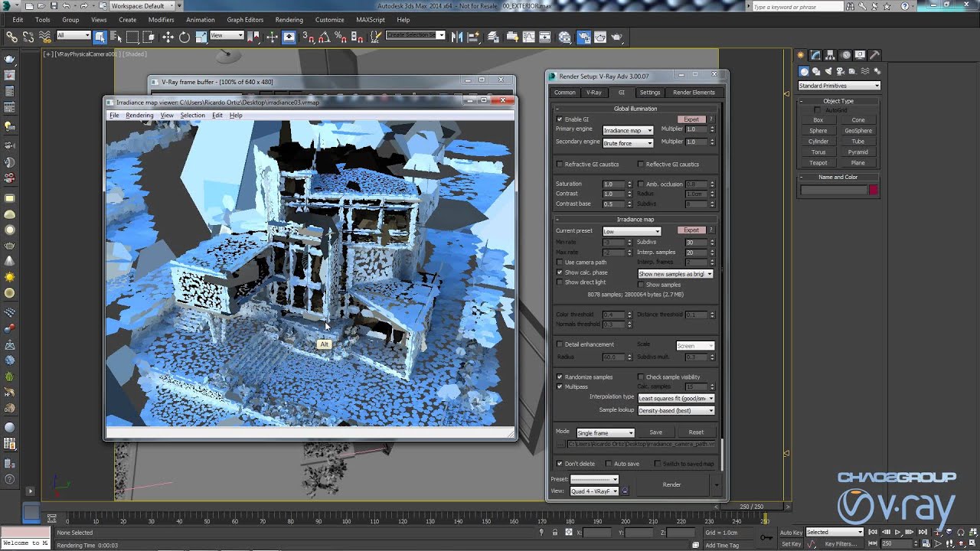This screenshot has width=980, height=551.
Task: Switch to the V-Ray tab
Action: 594,93
